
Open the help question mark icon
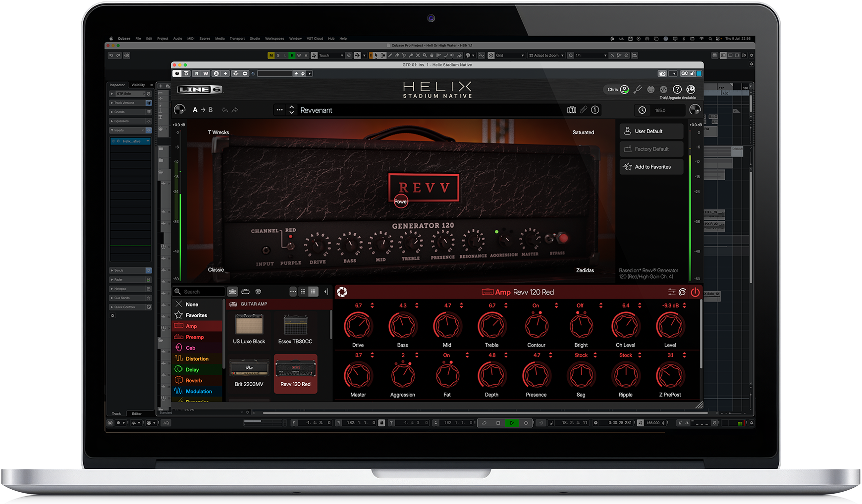(677, 90)
